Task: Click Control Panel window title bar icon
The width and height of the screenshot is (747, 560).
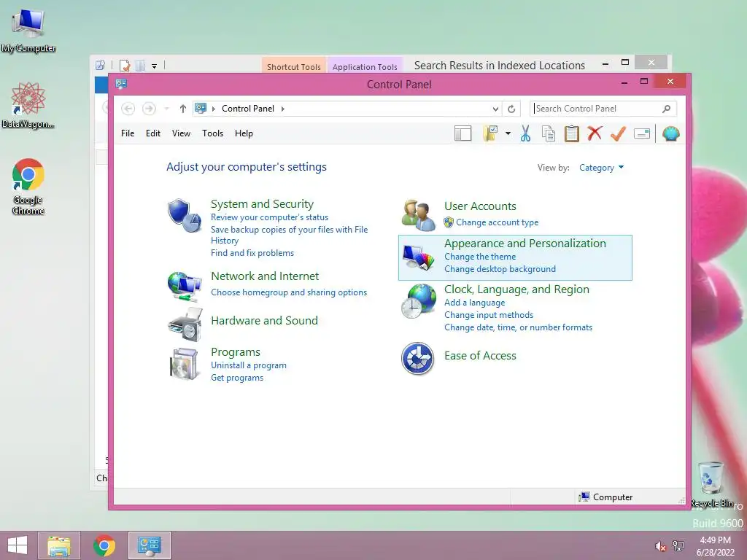Action: coord(121,85)
